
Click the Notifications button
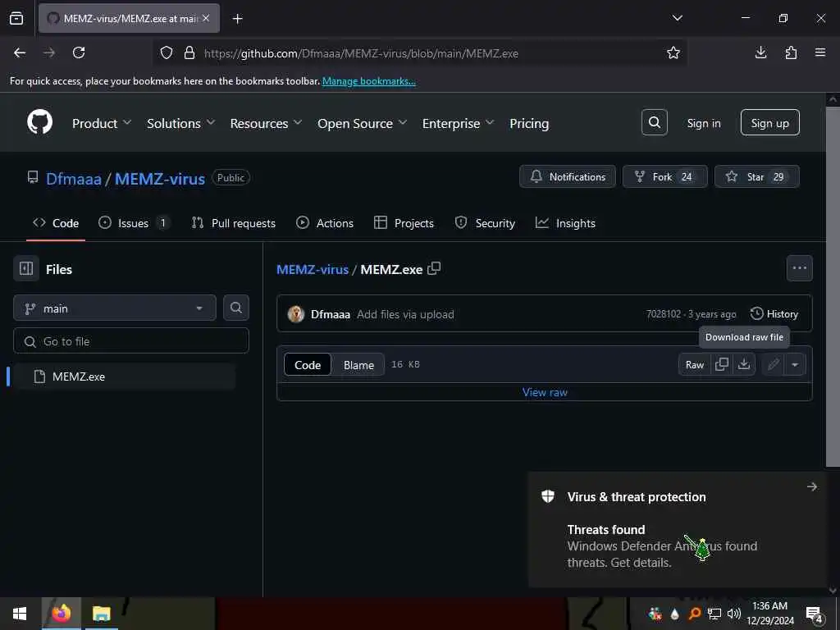click(x=568, y=177)
